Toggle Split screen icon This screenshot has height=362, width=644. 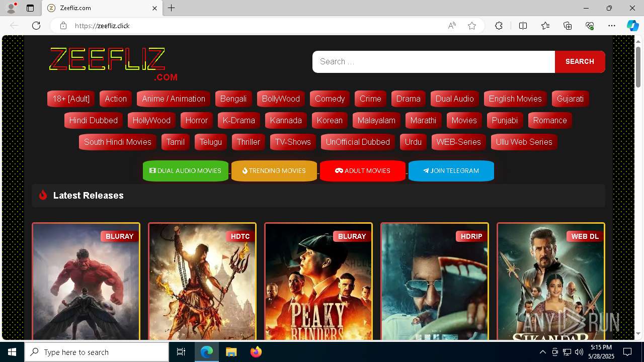tap(523, 26)
